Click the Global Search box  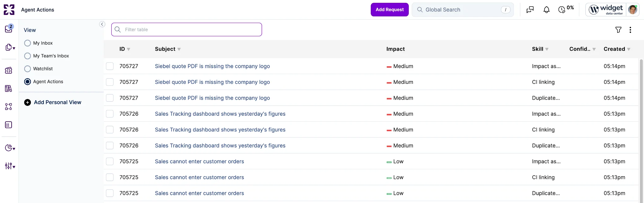tap(463, 10)
